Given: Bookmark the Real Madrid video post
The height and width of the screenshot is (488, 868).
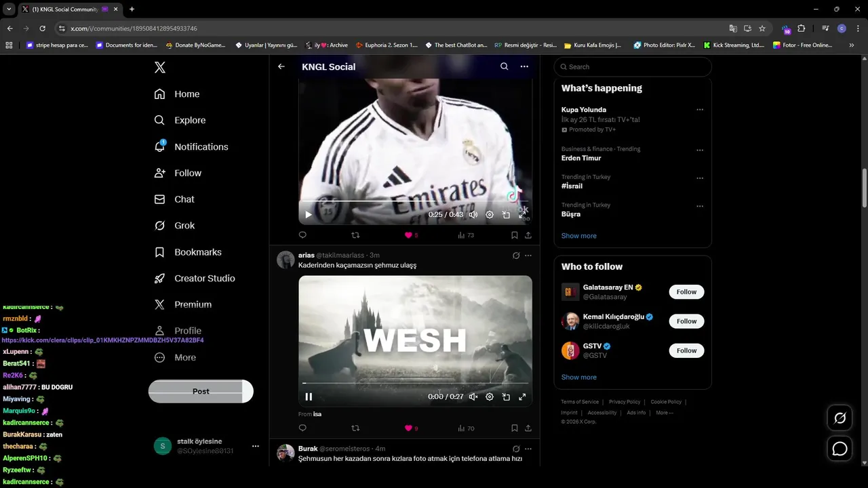Looking at the screenshot, I should [x=515, y=235].
